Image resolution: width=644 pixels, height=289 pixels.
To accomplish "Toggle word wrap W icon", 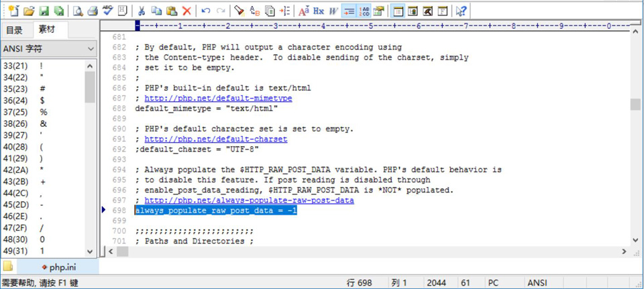I will click(333, 11).
